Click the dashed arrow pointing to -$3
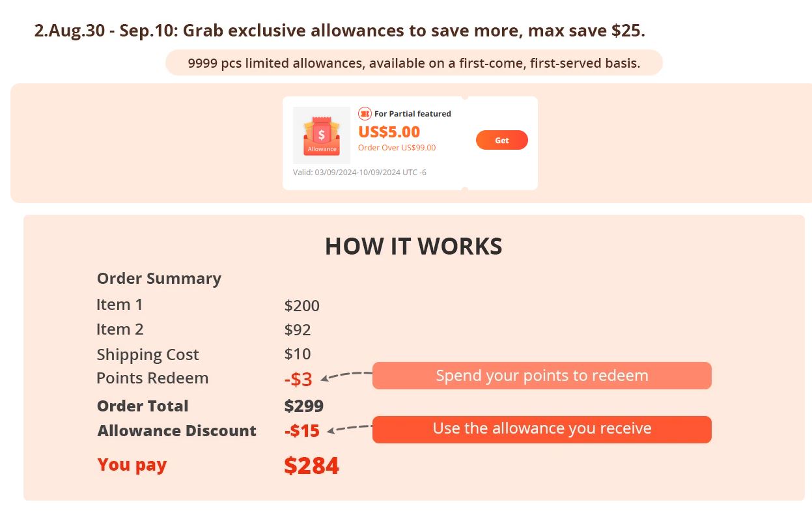Screen dimensions: 812x513 click(346, 376)
